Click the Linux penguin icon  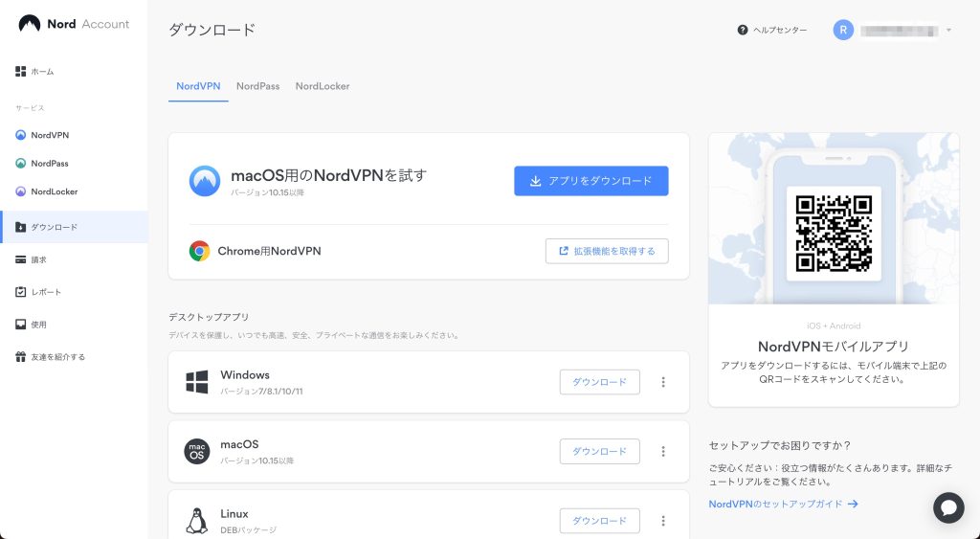click(x=197, y=521)
